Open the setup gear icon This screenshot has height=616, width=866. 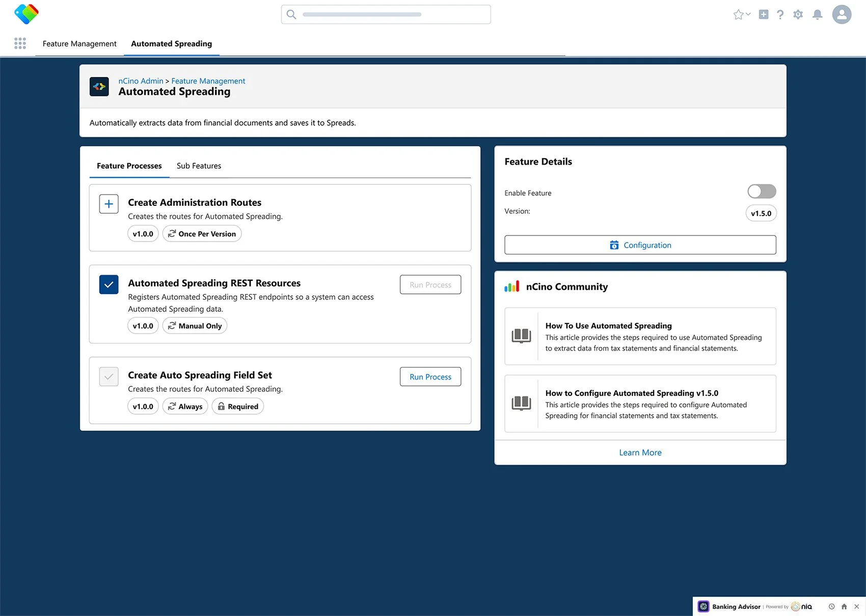(x=798, y=14)
